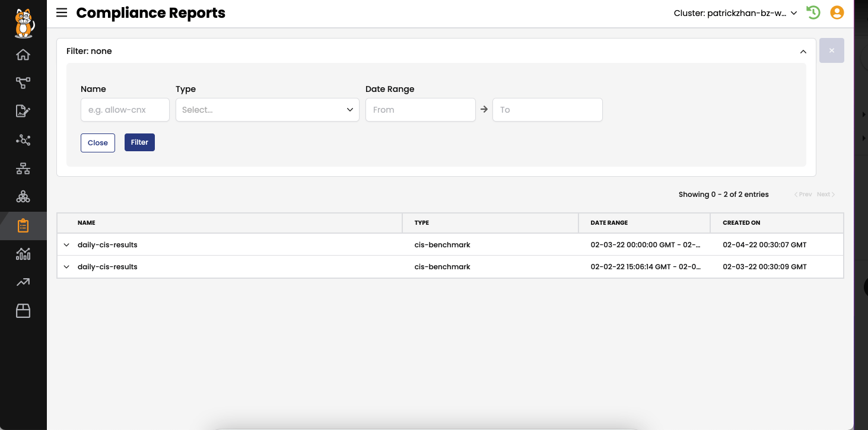
Task: Click "Showing 0 - 2 of 2 entries"
Action: pos(724,195)
